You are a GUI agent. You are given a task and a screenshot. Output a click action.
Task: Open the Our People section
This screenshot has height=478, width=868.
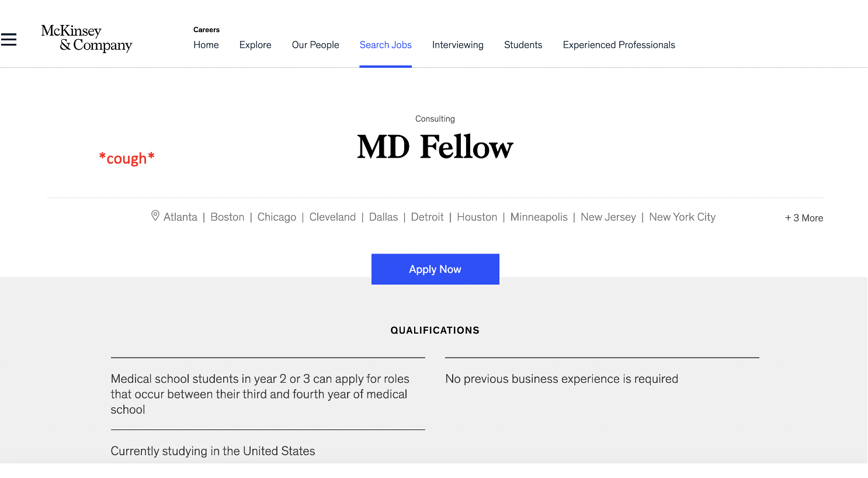pos(315,45)
